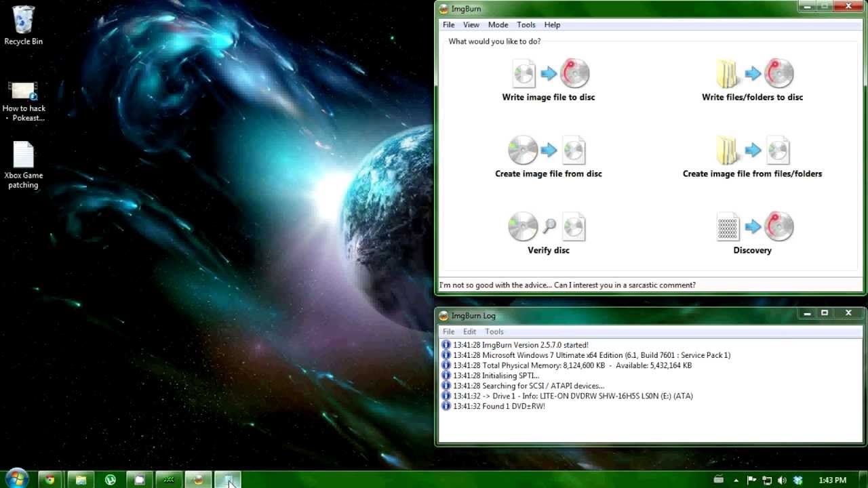Launch Chrome from the taskbar

[x=50, y=480]
